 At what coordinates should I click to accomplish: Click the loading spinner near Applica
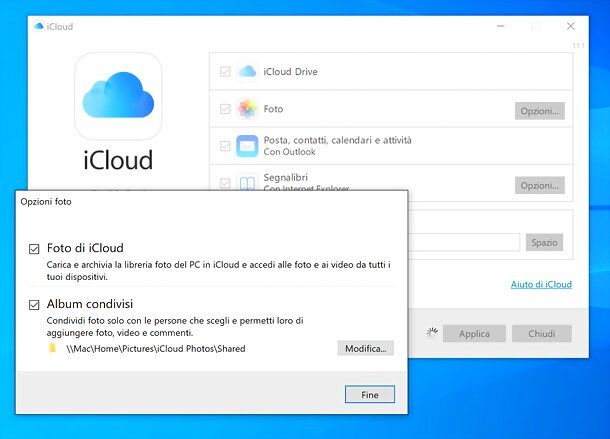pyautogui.click(x=432, y=333)
